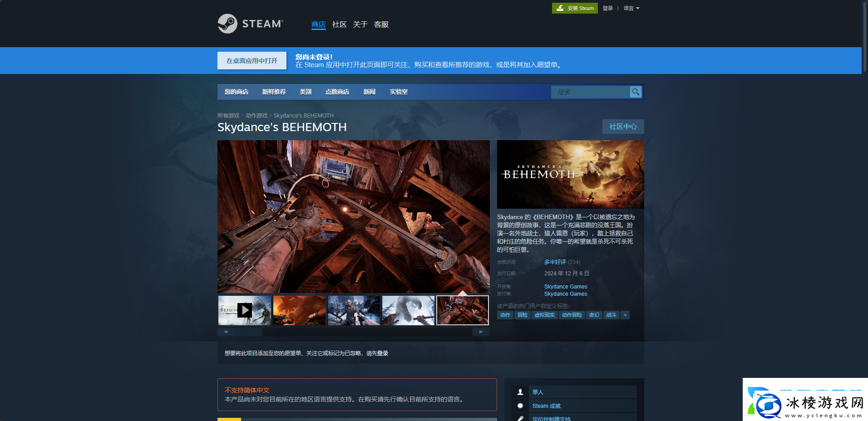
Task: Switch to the 社区 menu item
Action: coord(339,24)
